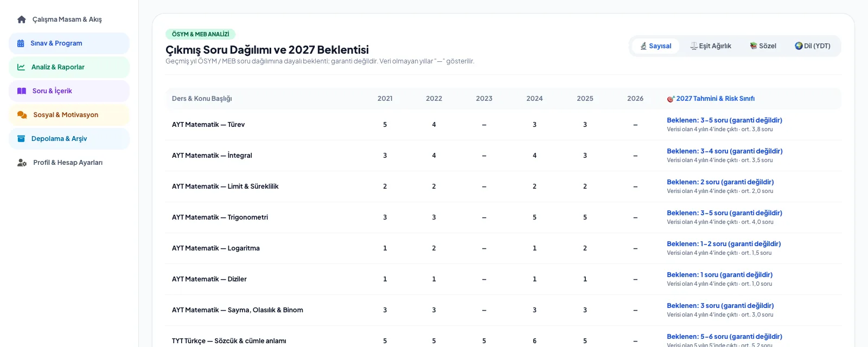Viewport: 868px width, 347px height.
Task: Click the Türev forecast 'Beklenen: 3–5 soru'
Action: tap(724, 120)
